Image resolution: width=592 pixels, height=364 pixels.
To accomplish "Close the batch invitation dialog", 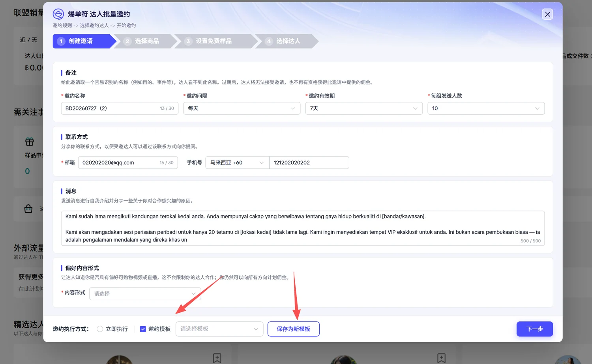I will click(x=547, y=14).
